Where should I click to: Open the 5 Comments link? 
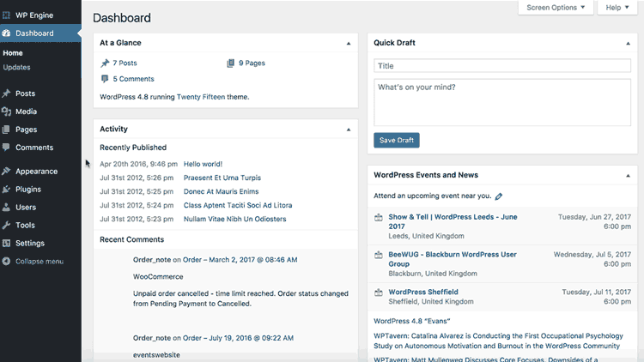coord(133,79)
